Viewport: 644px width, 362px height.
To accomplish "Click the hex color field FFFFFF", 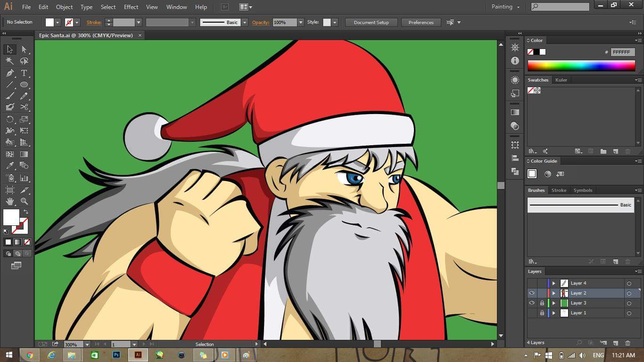I will click(623, 52).
